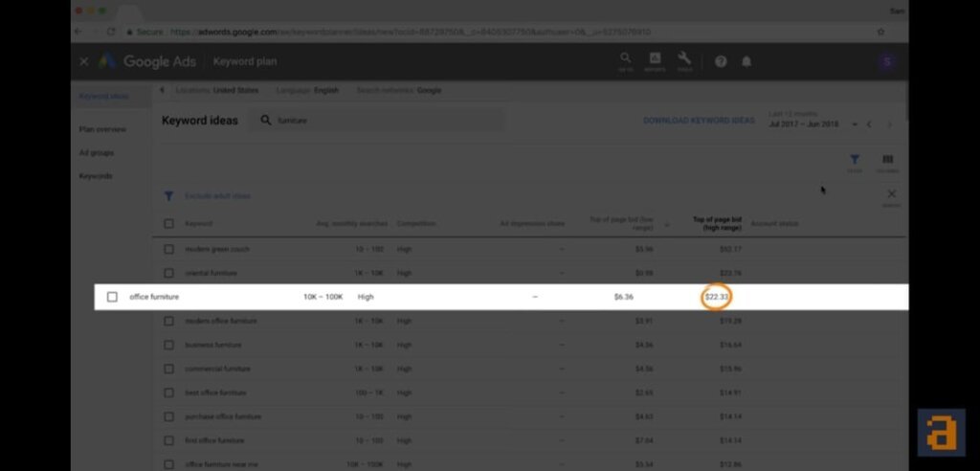Screen dimensions: 980x471
Task: Click the modern green couch keyword text
Action: click(x=217, y=249)
